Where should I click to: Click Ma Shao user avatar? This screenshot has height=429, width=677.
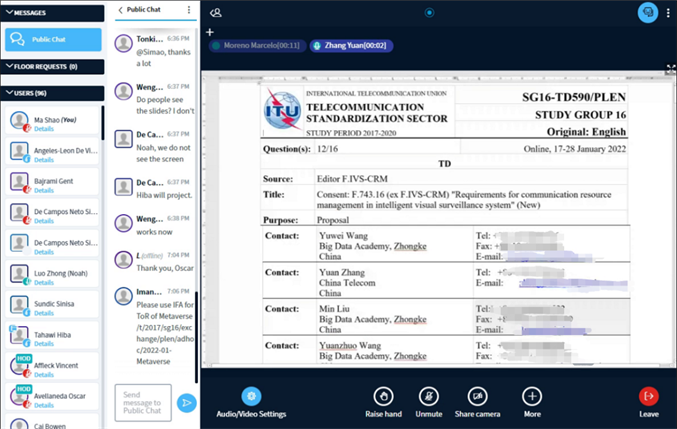tap(19, 120)
